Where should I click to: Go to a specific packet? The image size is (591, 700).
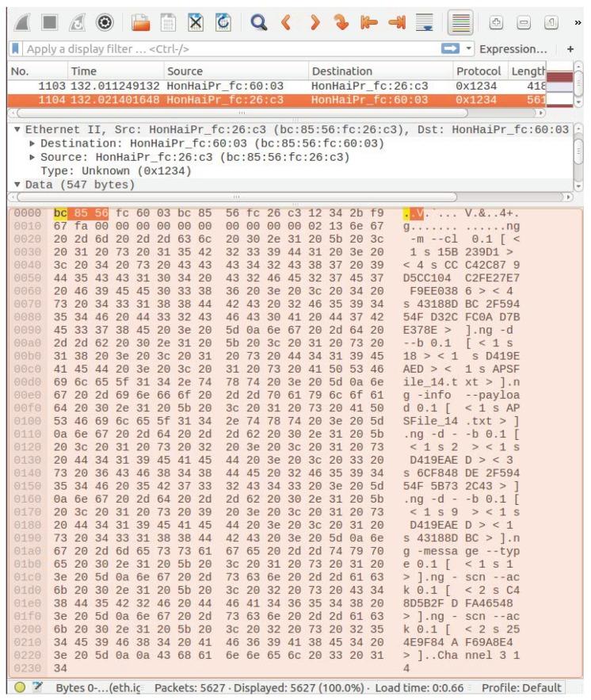(x=341, y=22)
